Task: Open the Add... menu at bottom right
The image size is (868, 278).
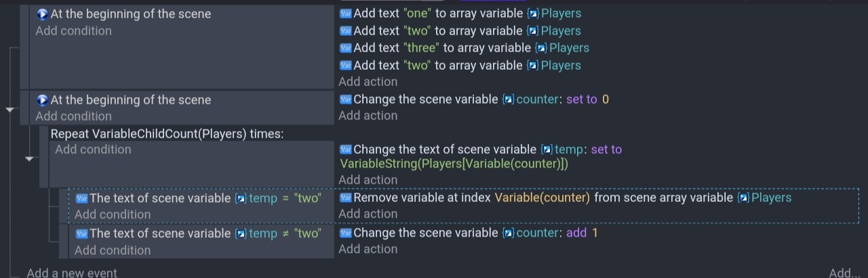Action: 844,273
